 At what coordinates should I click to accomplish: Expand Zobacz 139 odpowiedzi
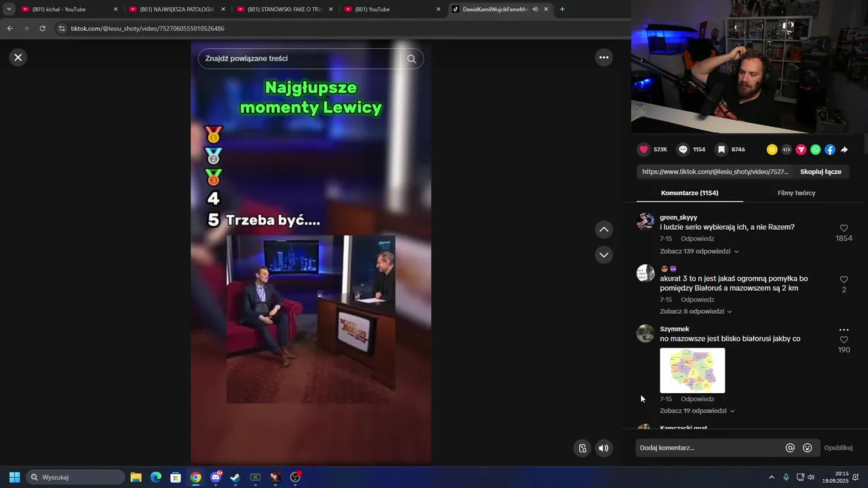[x=699, y=251]
